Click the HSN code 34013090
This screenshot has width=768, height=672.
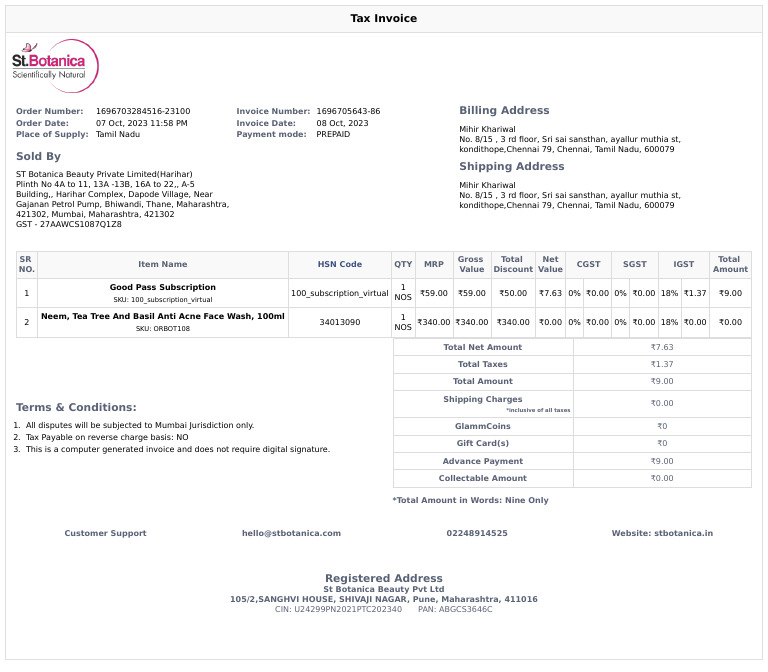click(x=339, y=322)
